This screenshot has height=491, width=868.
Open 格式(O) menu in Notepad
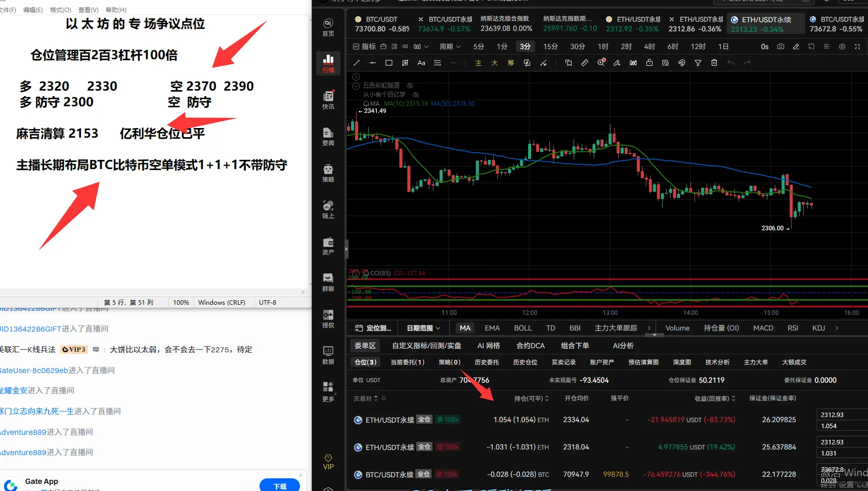tap(61, 10)
